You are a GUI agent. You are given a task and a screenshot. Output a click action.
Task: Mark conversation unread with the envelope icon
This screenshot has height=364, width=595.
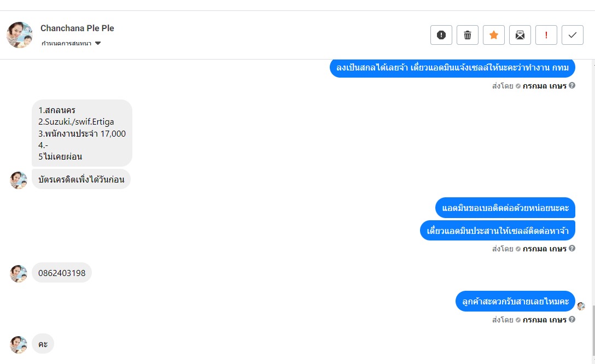520,35
